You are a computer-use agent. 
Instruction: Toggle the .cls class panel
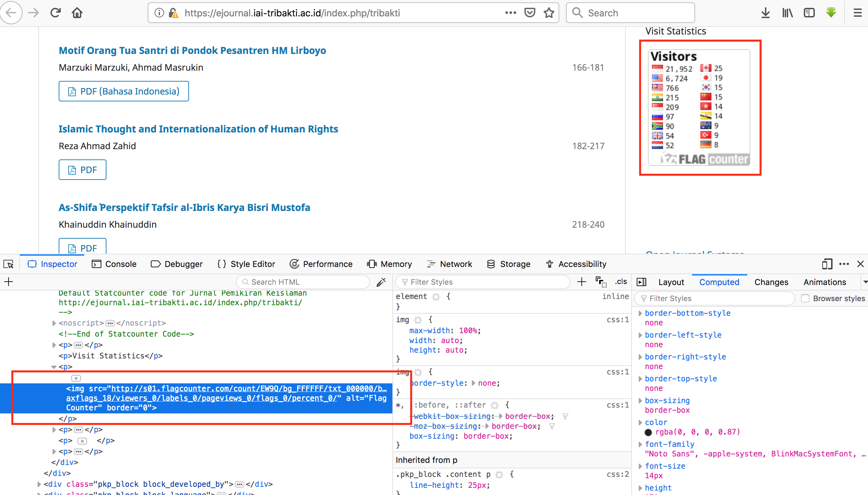[621, 282]
